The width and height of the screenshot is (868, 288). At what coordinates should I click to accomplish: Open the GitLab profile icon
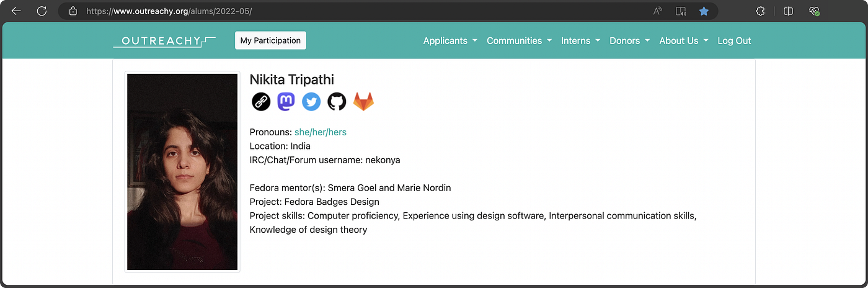pyautogui.click(x=363, y=102)
